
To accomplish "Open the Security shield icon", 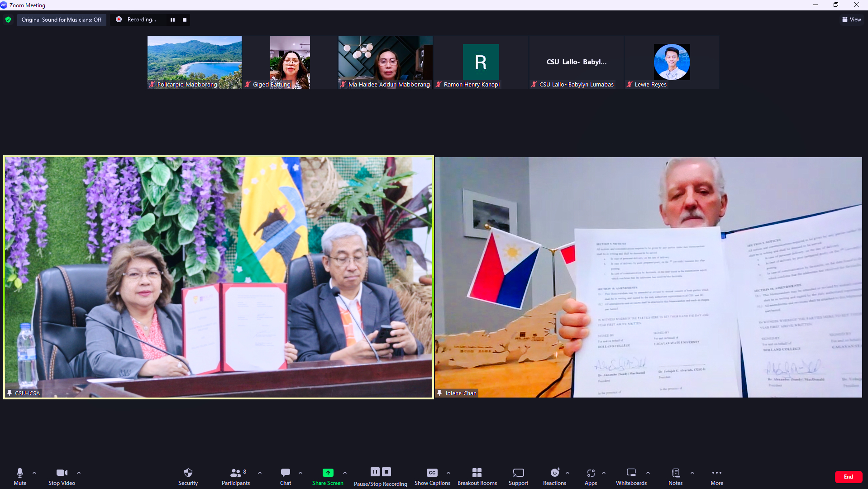I will (x=188, y=473).
